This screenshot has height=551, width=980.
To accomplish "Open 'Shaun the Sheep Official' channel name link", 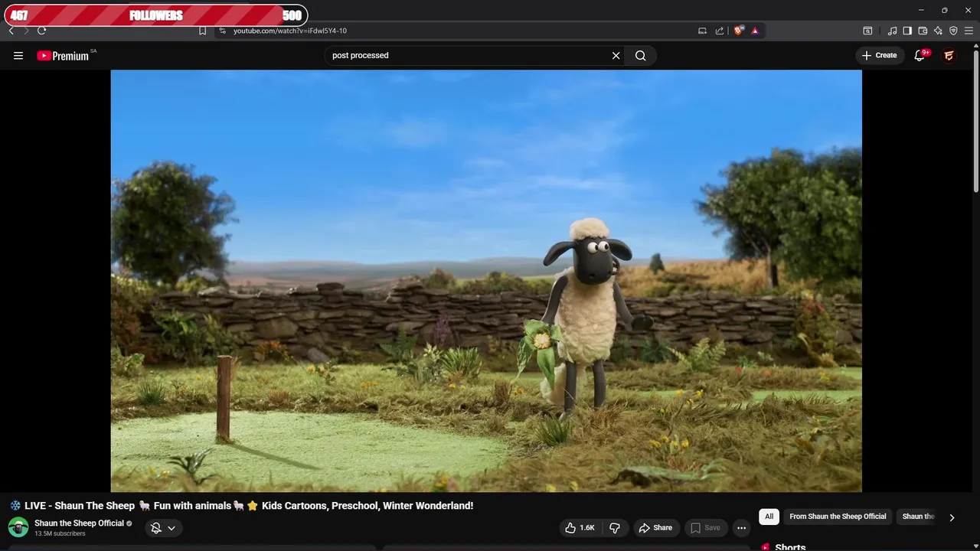I will coord(79,523).
